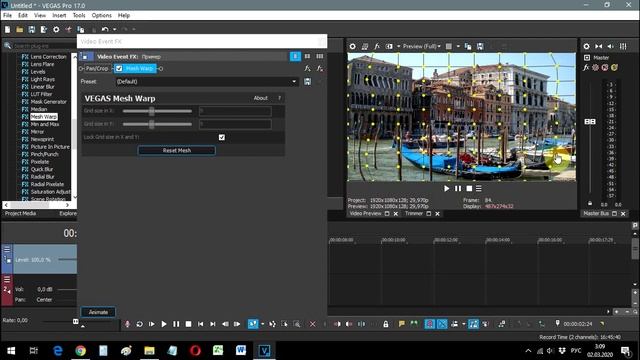This screenshot has height=360, width=640.
Task: Open the Insert menu
Action: coord(59,16)
